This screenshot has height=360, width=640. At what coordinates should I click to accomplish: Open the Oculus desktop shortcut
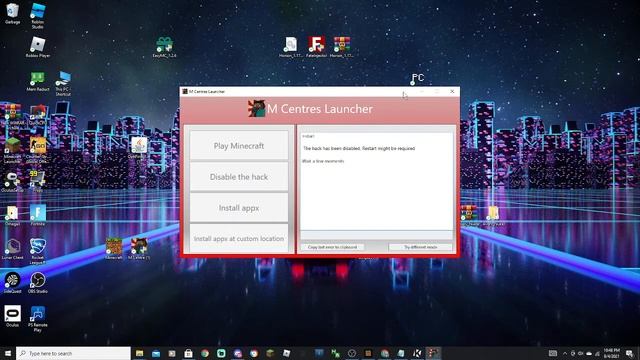pos(12,316)
